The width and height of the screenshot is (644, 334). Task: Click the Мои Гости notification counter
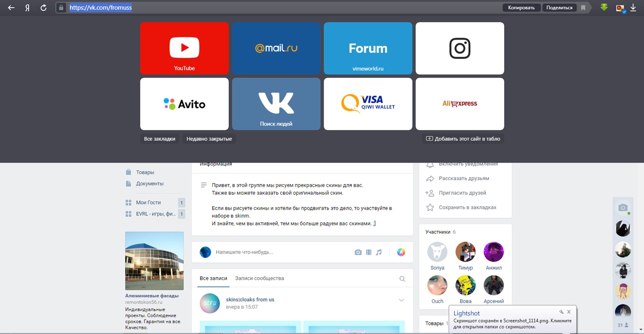[182, 203]
